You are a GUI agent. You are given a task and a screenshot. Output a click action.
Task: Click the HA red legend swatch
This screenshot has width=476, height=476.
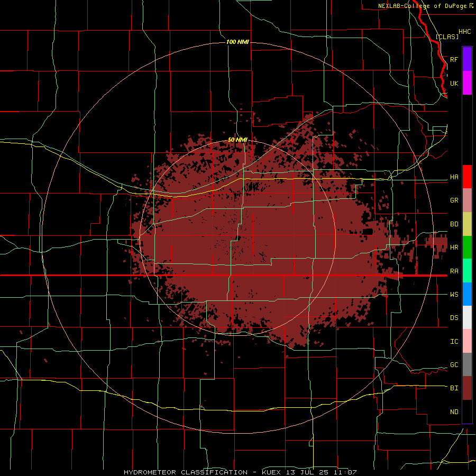click(x=467, y=177)
